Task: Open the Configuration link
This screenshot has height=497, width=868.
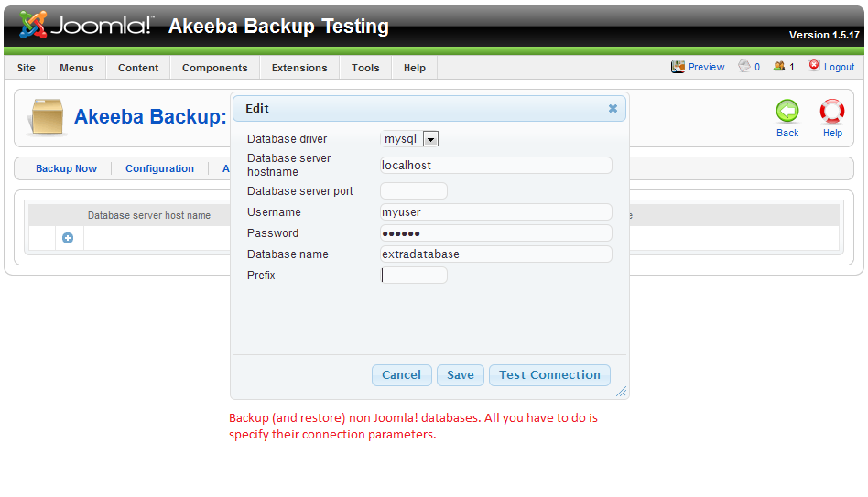Action: tap(159, 168)
